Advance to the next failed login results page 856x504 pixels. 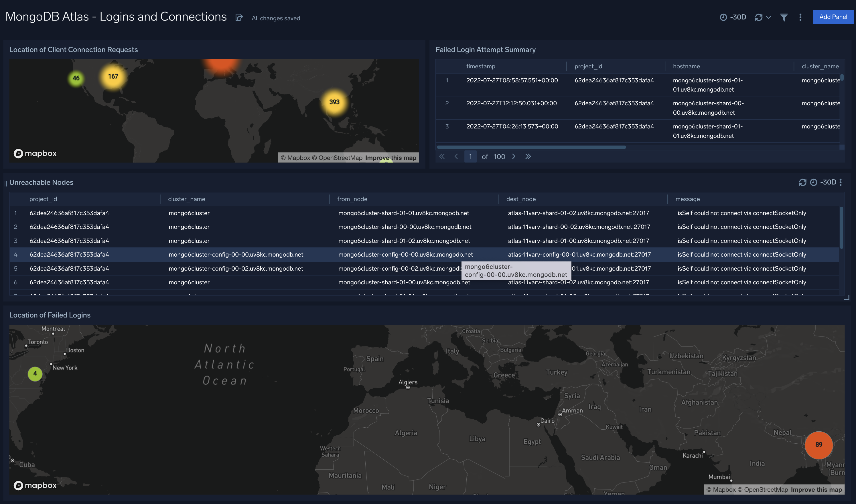[x=514, y=156]
